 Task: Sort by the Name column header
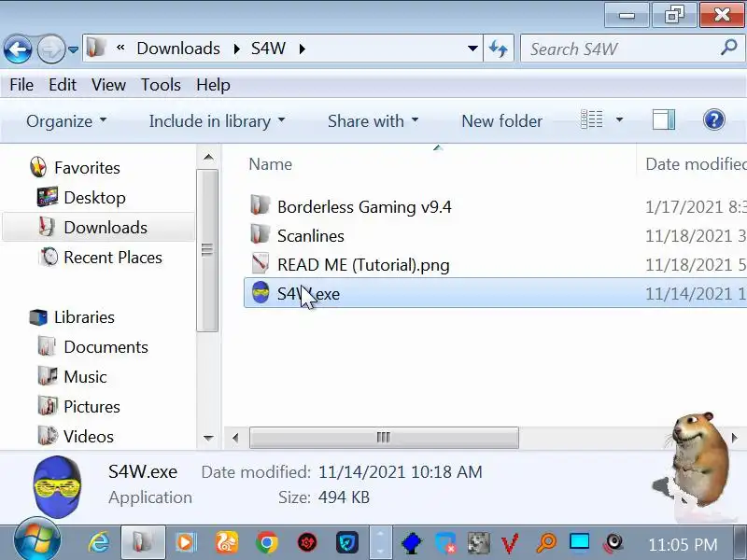tap(270, 164)
